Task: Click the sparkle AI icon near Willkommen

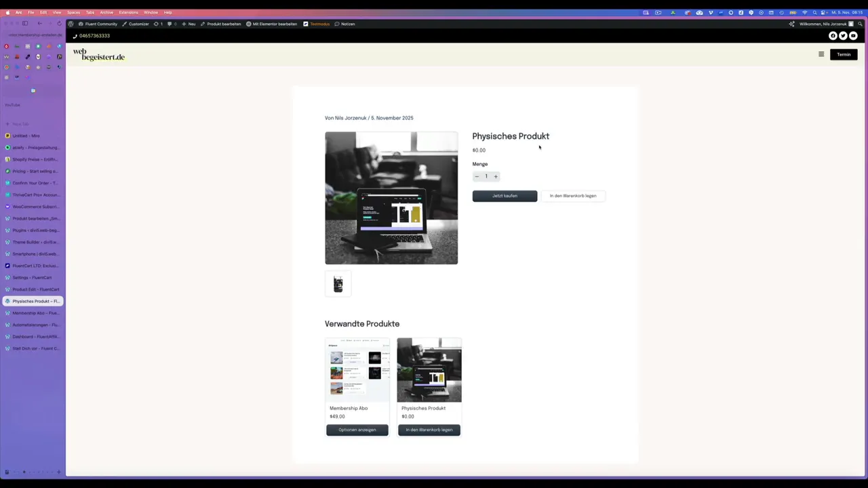Action: tap(791, 24)
